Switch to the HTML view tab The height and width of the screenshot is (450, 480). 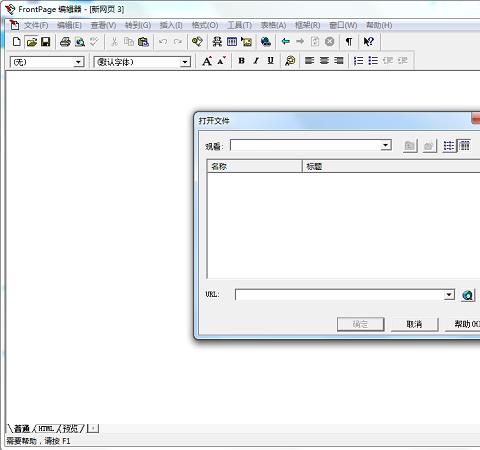click(x=46, y=428)
